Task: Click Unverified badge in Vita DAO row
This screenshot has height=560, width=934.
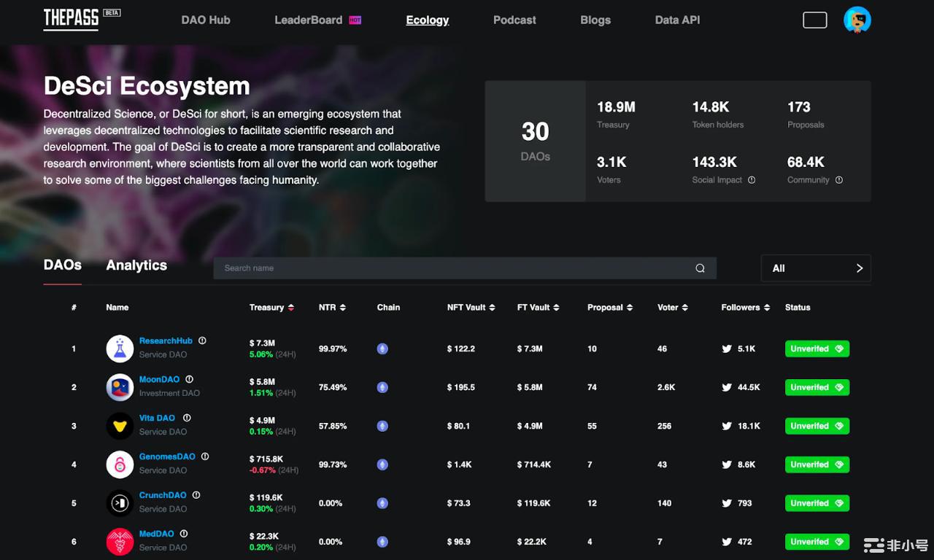Action: coord(817,426)
